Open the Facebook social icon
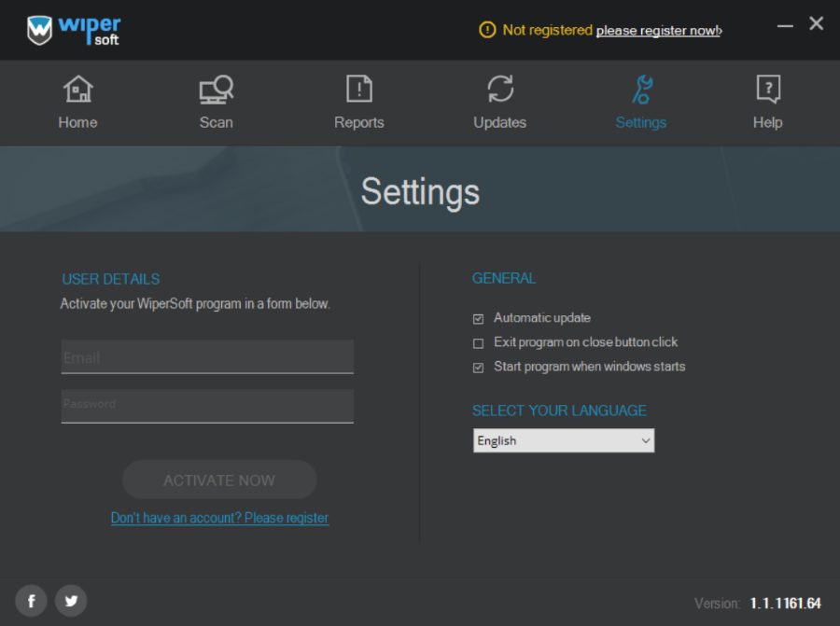This screenshot has width=840, height=626. (x=31, y=602)
